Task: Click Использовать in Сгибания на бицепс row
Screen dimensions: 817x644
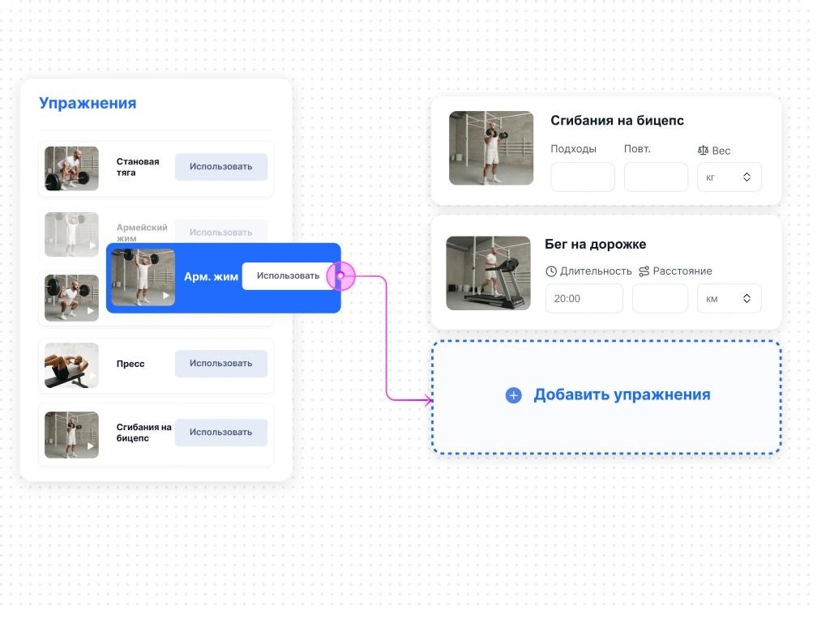Action: tap(221, 432)
